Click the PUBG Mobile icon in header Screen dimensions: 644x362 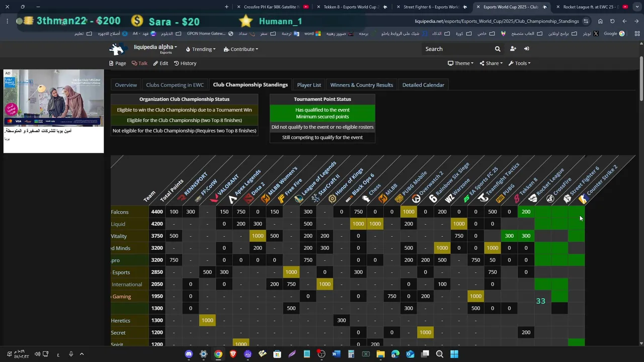coord(399,199)
